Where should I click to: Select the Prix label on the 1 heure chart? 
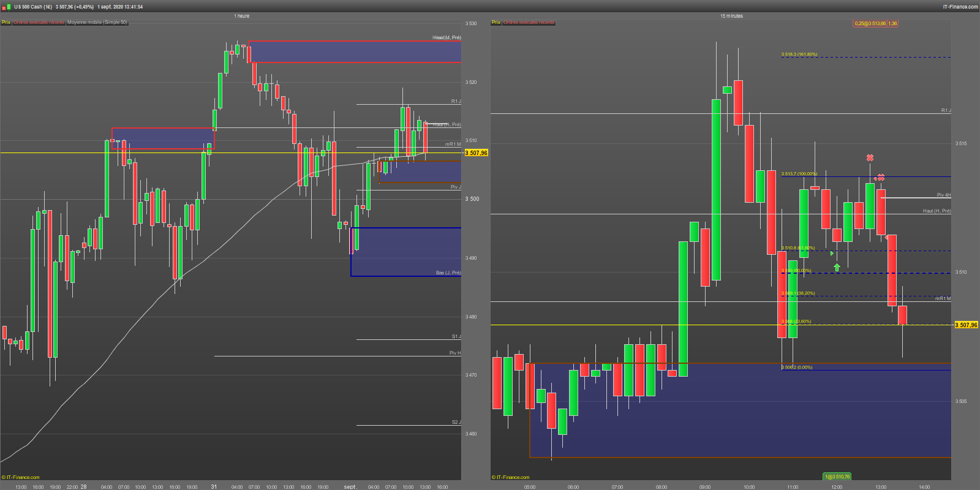(6, 23)
